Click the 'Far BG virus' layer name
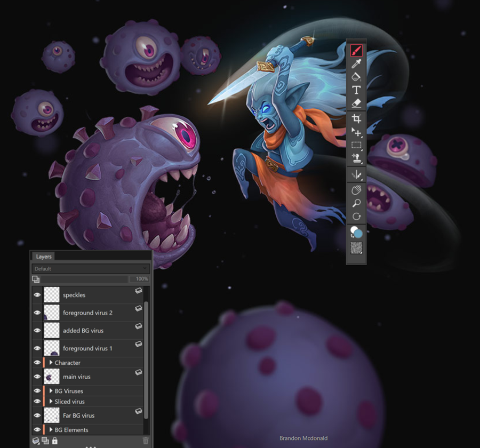The width and height of the screenshot is (480, 448). click(x=79, y=415)
